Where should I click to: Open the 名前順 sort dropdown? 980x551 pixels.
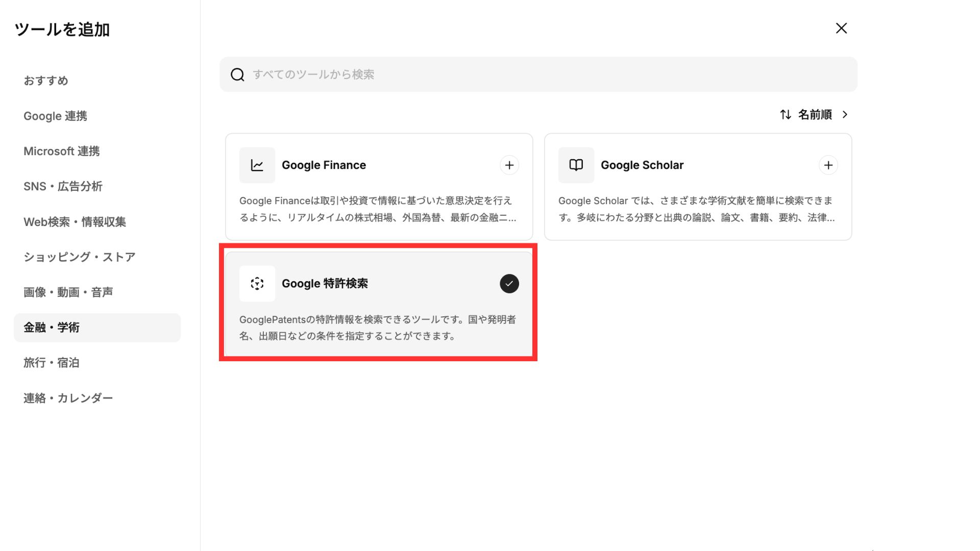(x=815, y=115)
